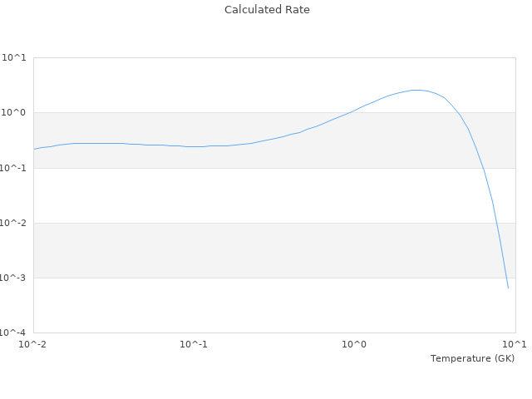The height and width of the screenshot is (399, 532).
Task: Click the 10^-2 tick label on the x-axis
Action: point(33,344)
